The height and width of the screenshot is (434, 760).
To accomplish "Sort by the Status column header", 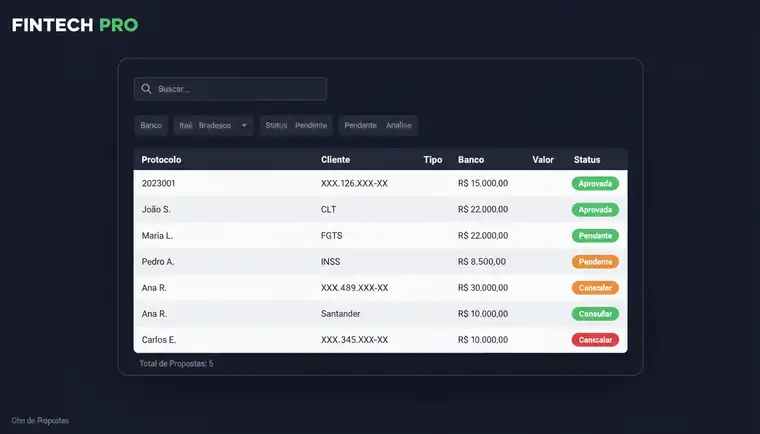I will (x=587, y=160).
